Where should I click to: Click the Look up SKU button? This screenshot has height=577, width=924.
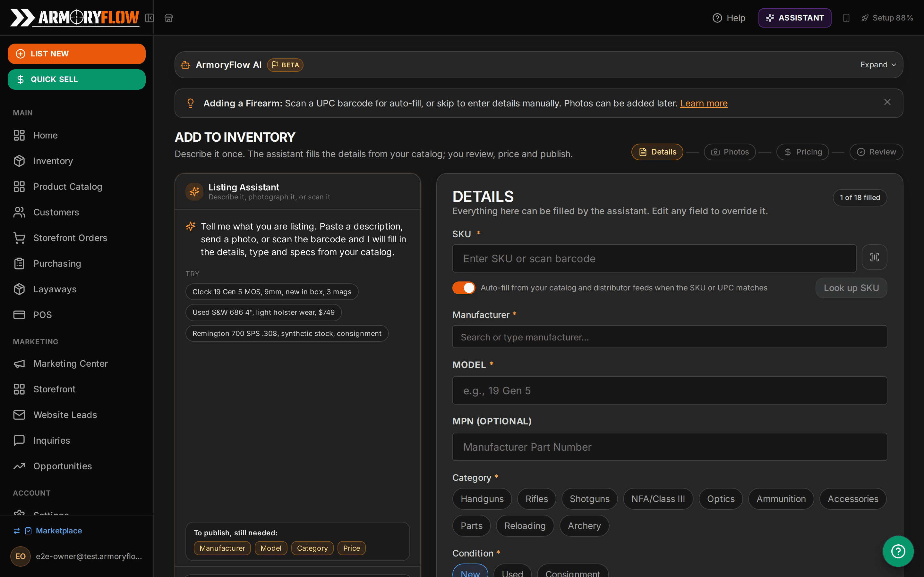[851, 288]
